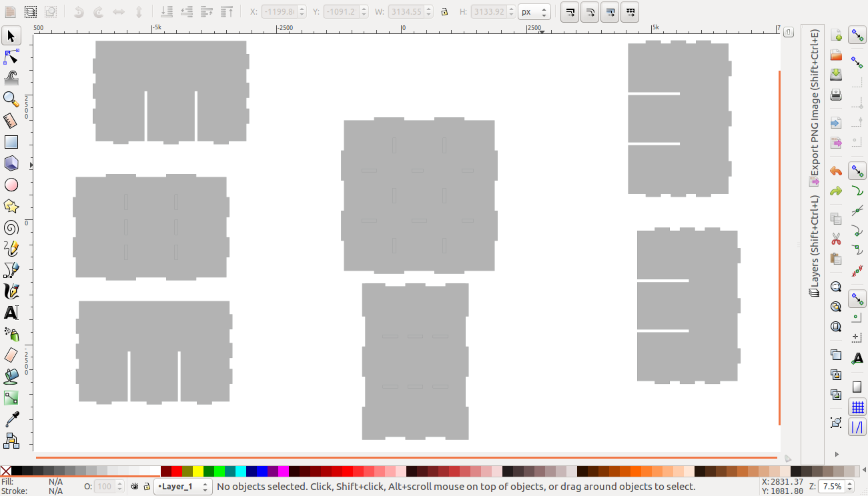This screenshot has width=868, height=496.
Task: Select the Zoom magnifier tool
Action: pos(11,99)
